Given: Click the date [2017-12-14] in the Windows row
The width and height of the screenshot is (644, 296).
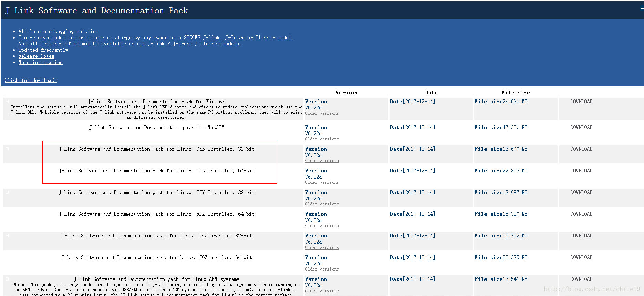Looking at the screenshot, I should [419, 102].
